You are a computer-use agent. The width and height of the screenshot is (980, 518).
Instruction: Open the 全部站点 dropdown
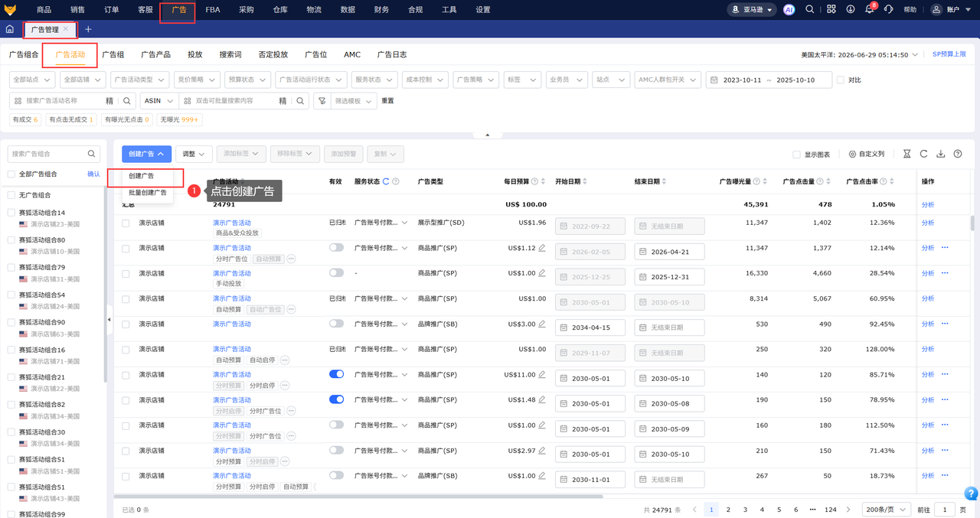tap(31, 80)
